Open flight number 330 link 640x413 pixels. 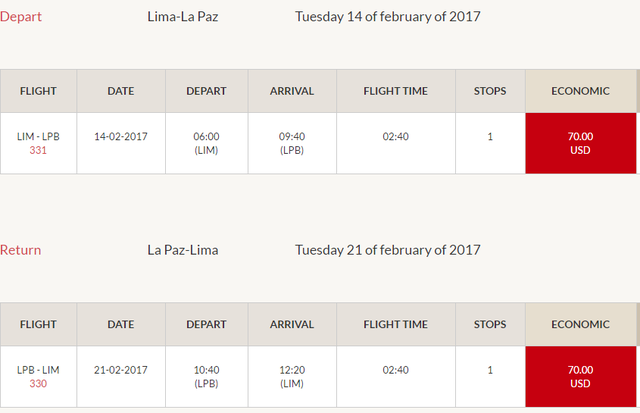coord(38,384)
